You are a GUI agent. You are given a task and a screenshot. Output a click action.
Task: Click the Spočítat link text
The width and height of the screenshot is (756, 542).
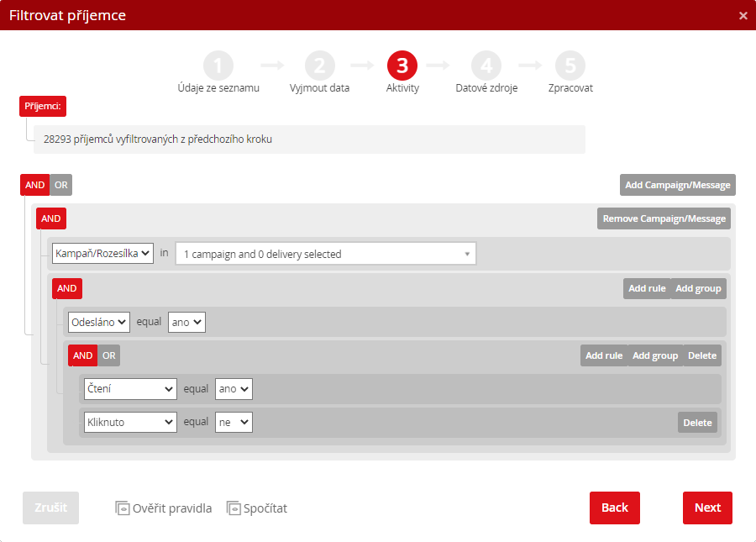click(x=265, y=508)
